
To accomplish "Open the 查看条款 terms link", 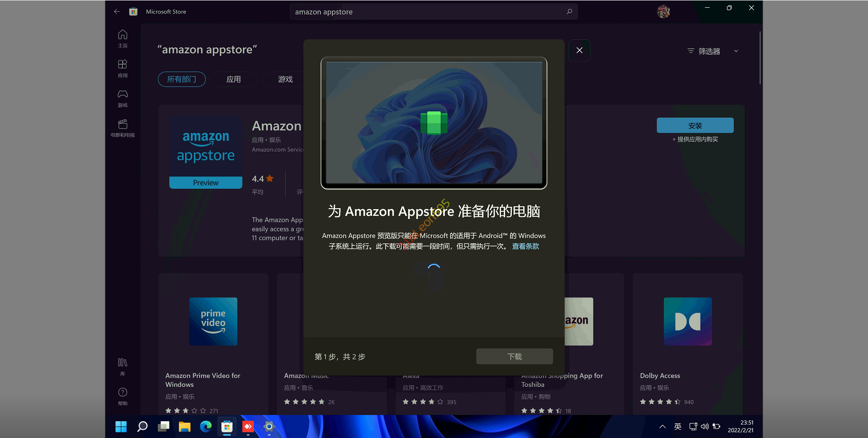I will click(x=525, y=247).
